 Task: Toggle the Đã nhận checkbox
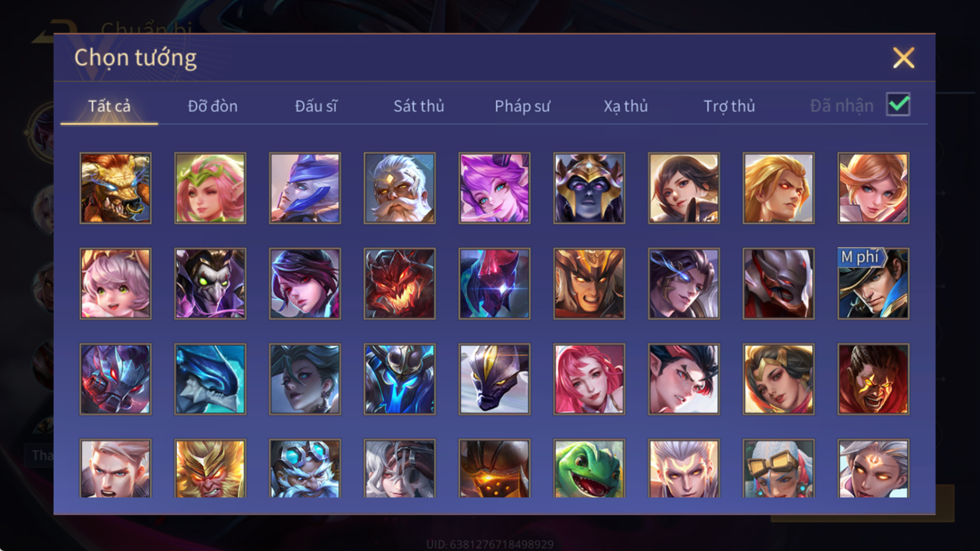point(898,105)
